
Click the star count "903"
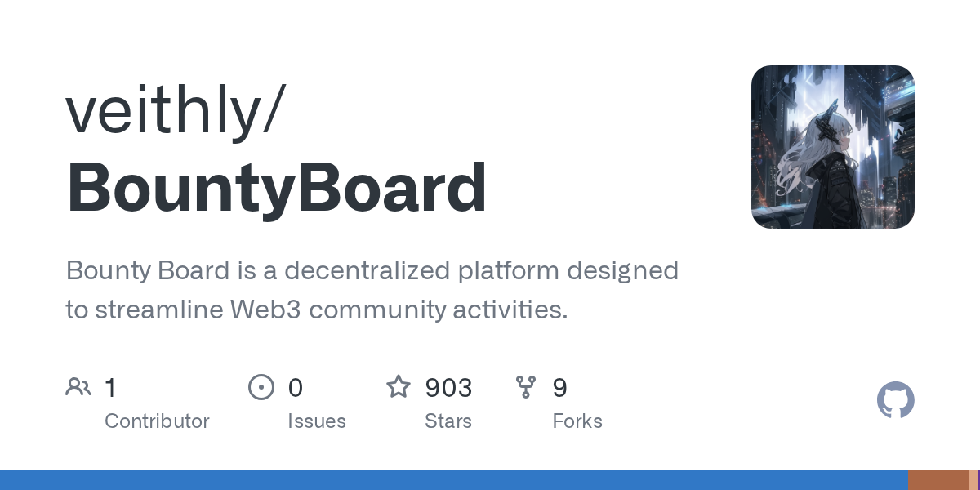click(448, 387)
